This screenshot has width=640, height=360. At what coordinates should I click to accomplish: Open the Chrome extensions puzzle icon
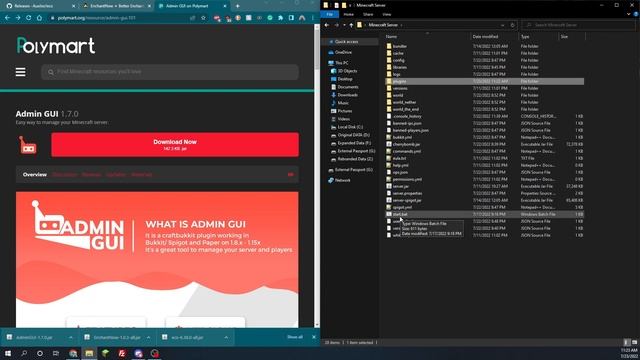[x=280, y=18]
